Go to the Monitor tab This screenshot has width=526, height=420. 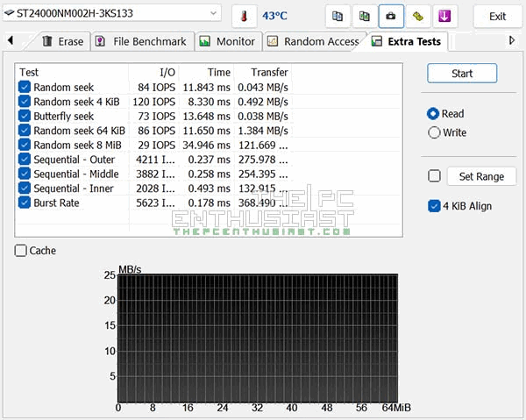[227, 41]
